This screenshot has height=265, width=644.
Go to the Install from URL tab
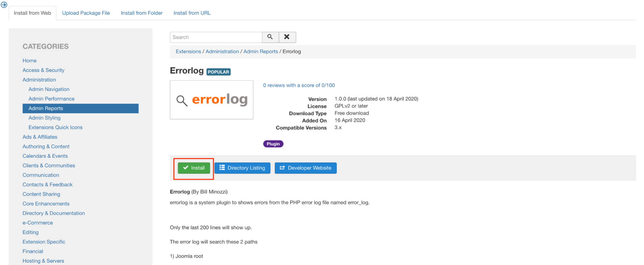[x=192, y=13]
